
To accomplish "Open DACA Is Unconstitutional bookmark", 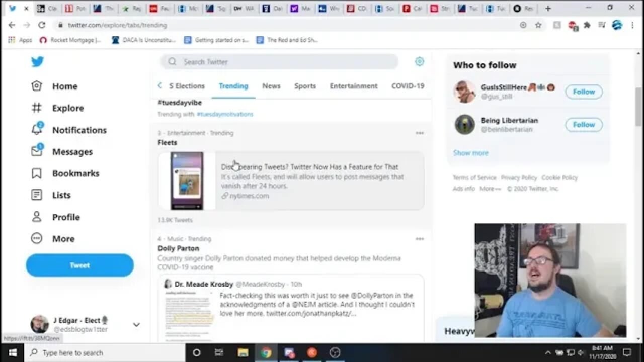I will point(143,40).
